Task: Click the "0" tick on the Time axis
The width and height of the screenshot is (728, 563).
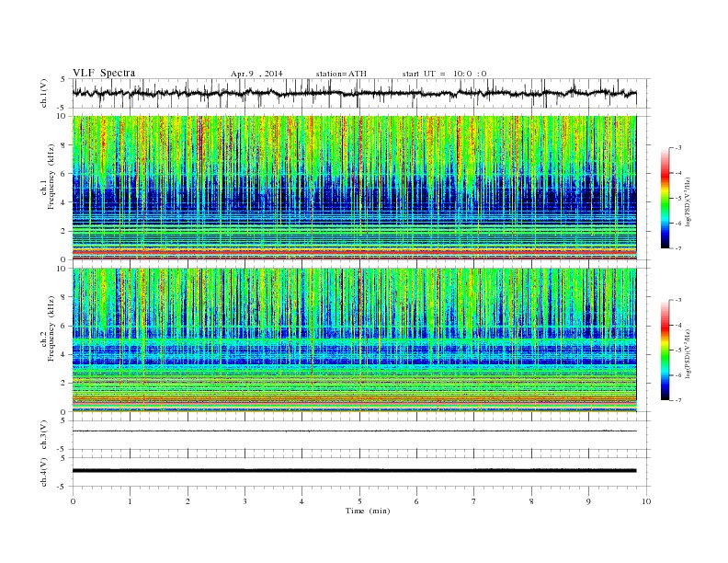Action: [73, 501]
